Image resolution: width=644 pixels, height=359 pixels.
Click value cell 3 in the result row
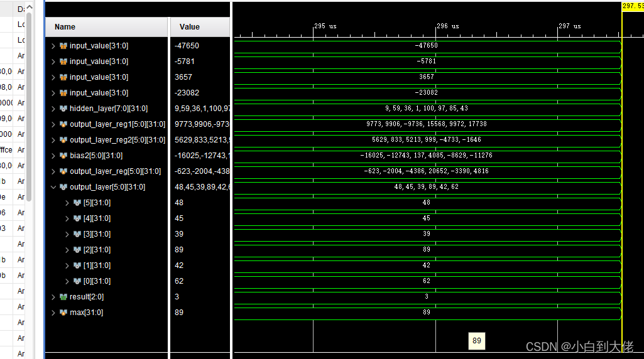click(x=177, y=297)
